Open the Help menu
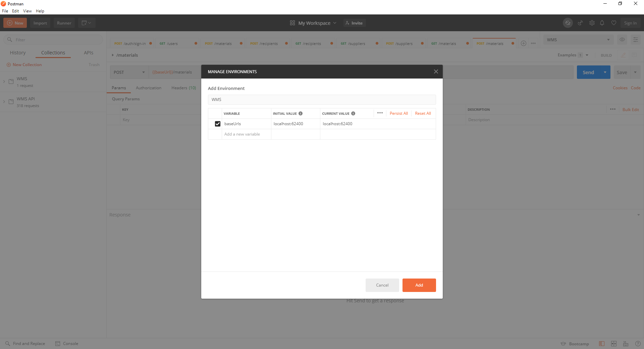 tap(40, 11)
